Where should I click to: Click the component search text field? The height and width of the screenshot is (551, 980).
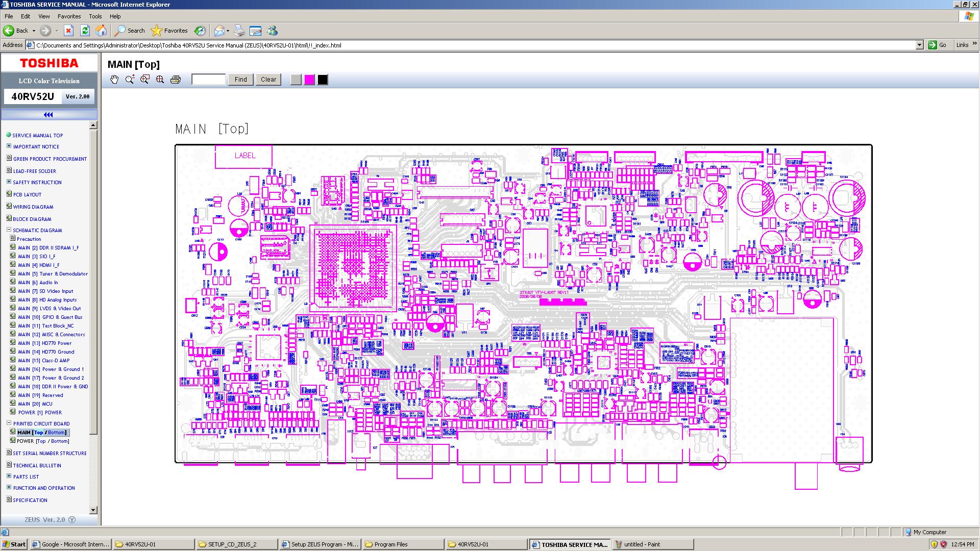coord(208,80)
